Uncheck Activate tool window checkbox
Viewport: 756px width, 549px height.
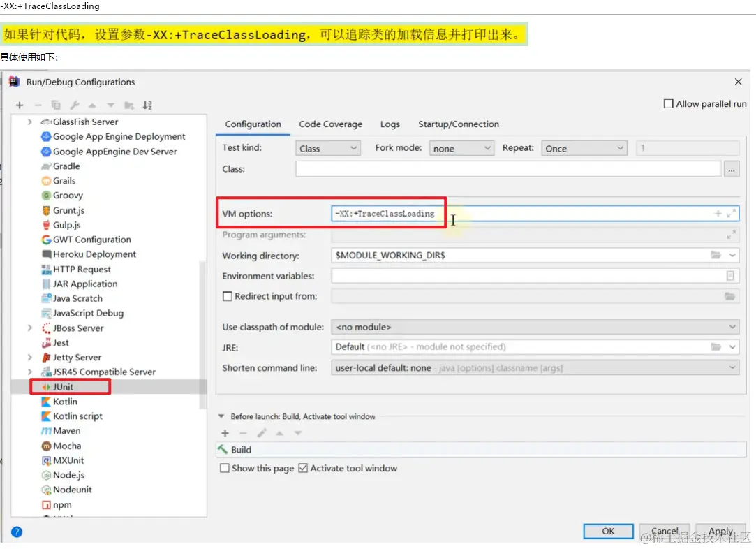pyautogui.click(x=303, y=468)
